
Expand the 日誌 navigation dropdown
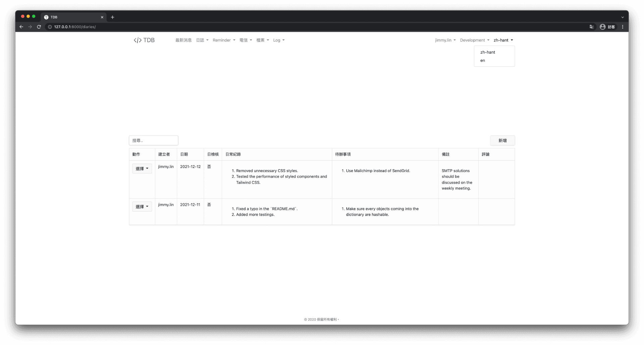[x=202, y=40]
